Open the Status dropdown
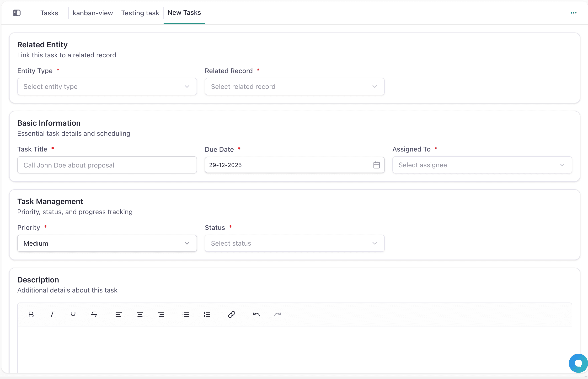 click(294, 243)
